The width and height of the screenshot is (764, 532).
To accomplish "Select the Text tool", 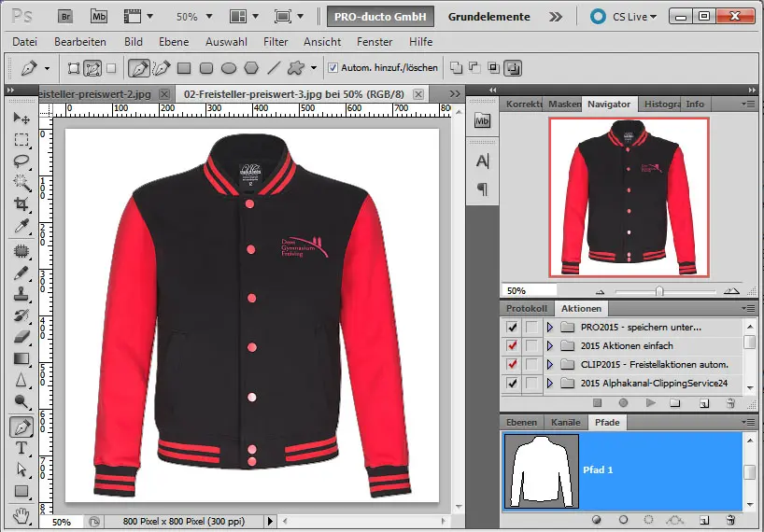I will (21, 448).
